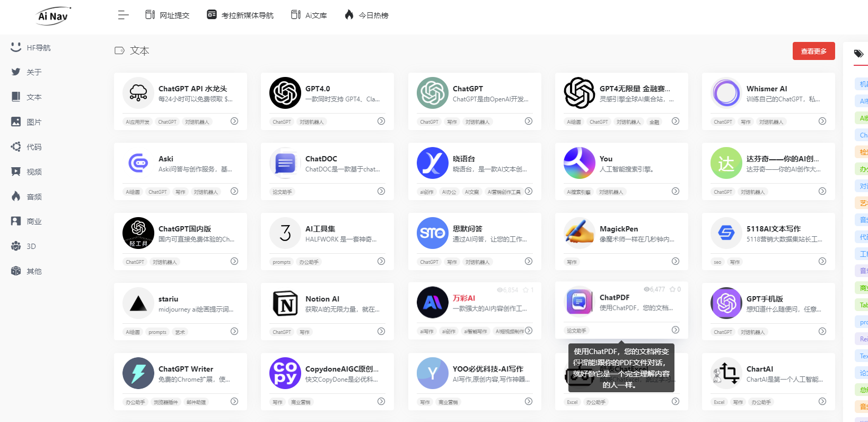Click the arrow on ChartAI card
Viewport: 868px width, 422px height.
click(x=822, y=401)
